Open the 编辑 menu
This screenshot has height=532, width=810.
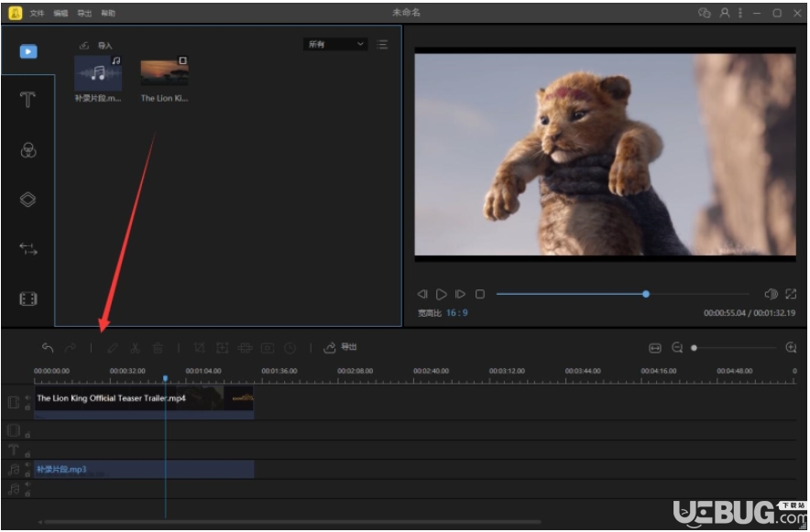click(x=60, y=13)
